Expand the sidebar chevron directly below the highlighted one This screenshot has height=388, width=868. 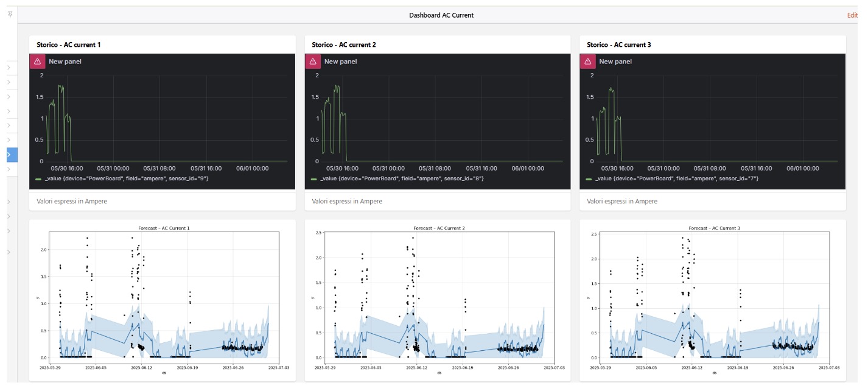[9, 169]
